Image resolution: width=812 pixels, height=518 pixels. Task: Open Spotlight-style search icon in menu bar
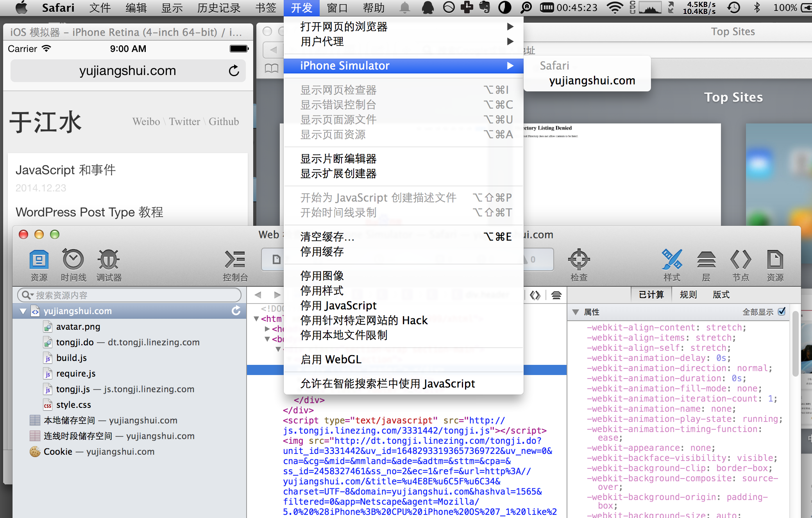[526, 7]
